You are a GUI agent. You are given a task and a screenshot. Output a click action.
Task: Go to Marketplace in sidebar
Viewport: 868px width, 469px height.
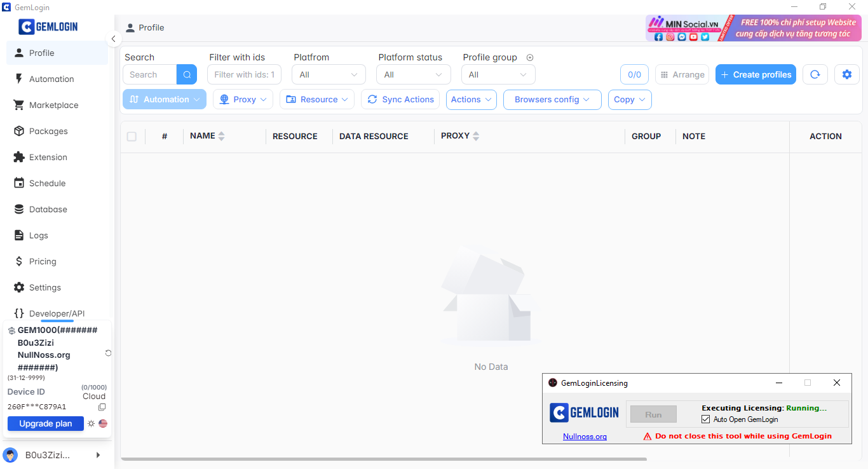(57, 105)
